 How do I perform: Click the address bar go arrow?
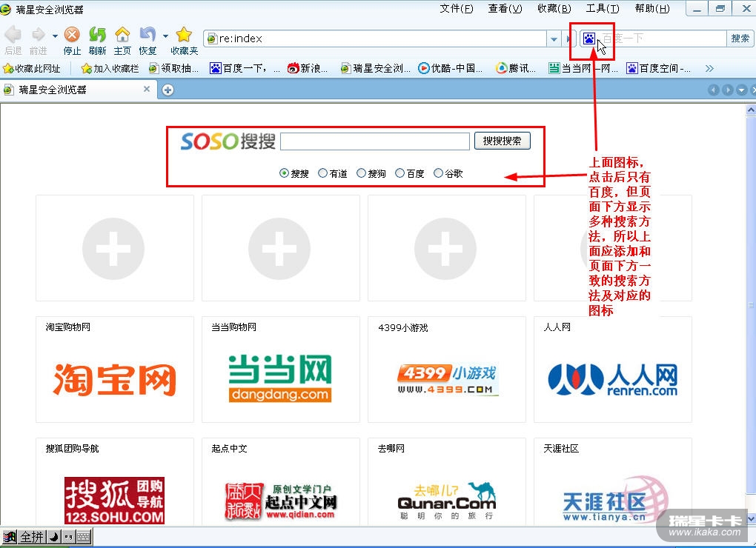pyautogui.click(x=568, y=39)
